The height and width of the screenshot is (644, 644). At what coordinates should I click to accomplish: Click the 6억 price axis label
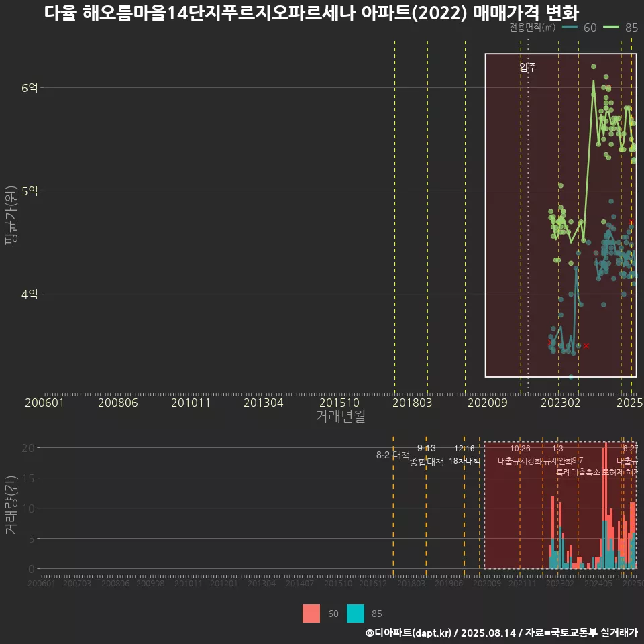click(x=30, y=87)
